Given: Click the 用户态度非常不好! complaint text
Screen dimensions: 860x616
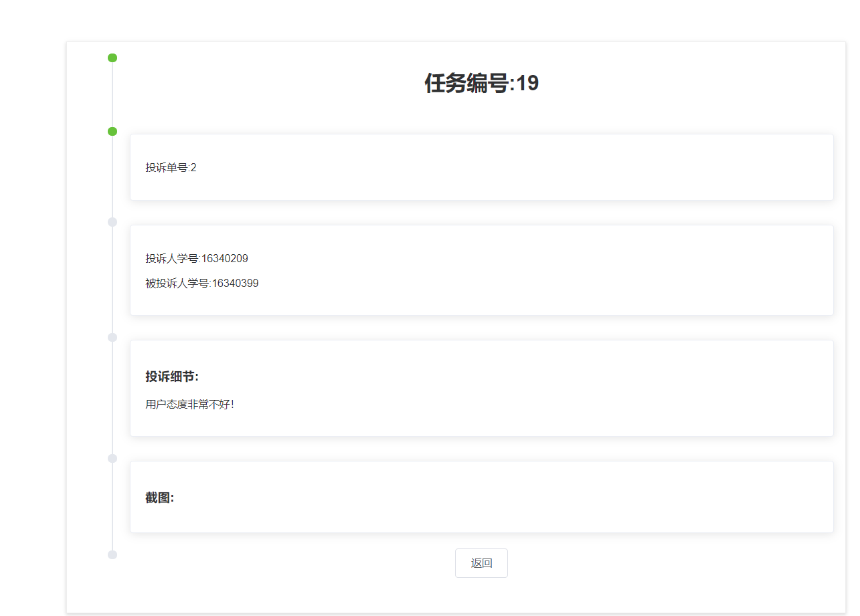Looking at the screenshot, I should pyautogui.click(x=190, y=404).
